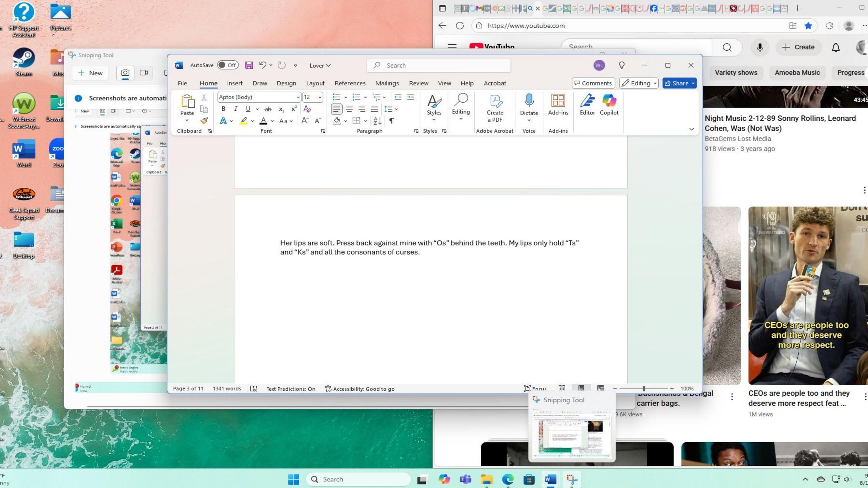868x488 pixels.
Task: Apply Subscript formatting
Action: point(281,109)
